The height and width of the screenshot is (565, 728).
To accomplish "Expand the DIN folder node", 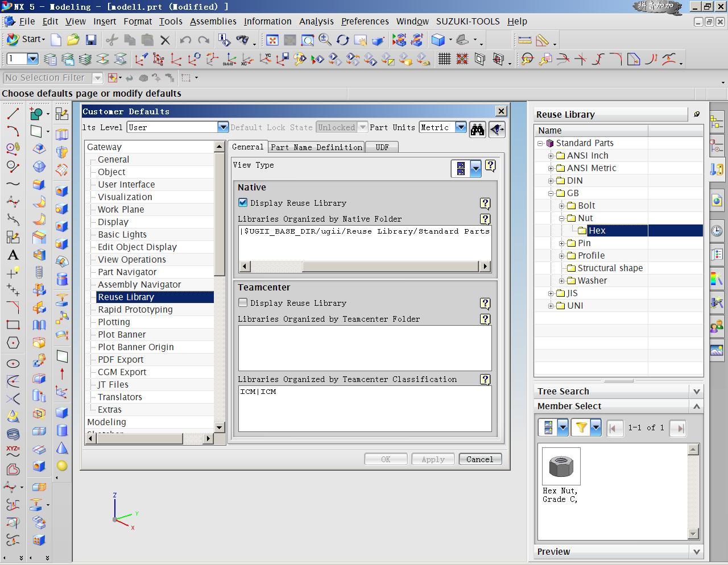I will pos(551,181).
